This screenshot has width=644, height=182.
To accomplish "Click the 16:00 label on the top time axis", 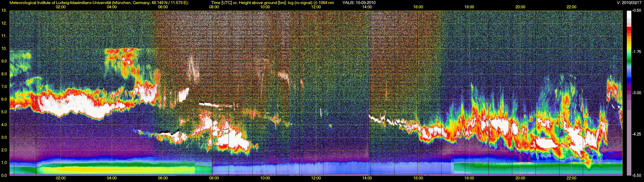I will pyautogui.click(x=418, y=7).
